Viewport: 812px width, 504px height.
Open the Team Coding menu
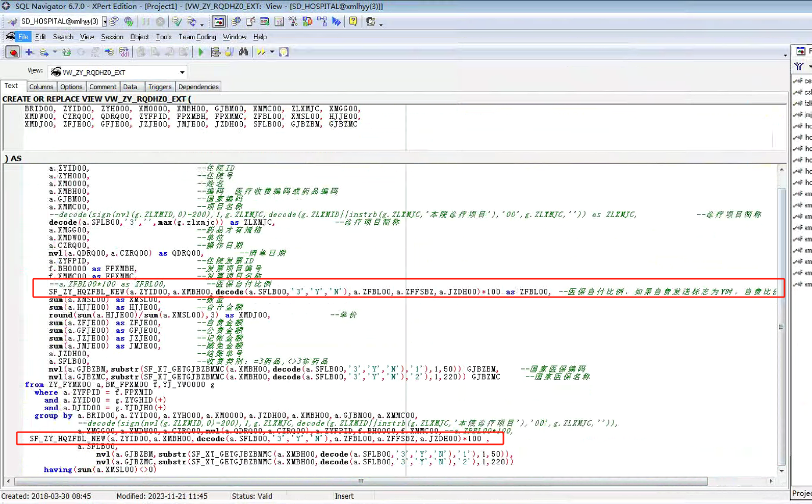pyautogui.click(x=197, y=37)
